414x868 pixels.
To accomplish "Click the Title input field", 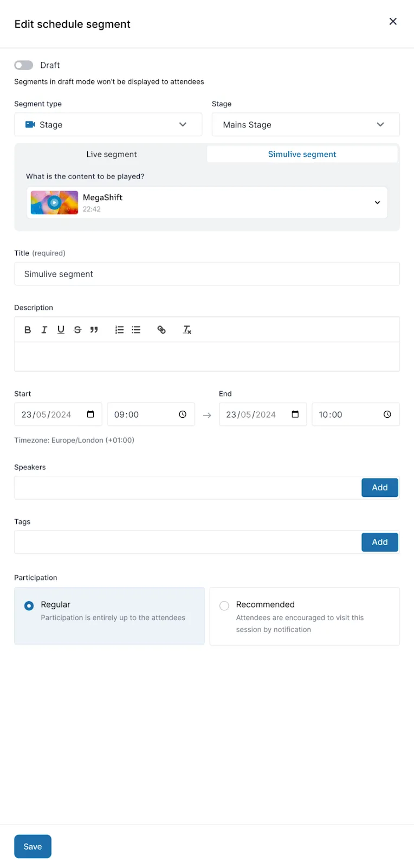I will coord(206,274).
